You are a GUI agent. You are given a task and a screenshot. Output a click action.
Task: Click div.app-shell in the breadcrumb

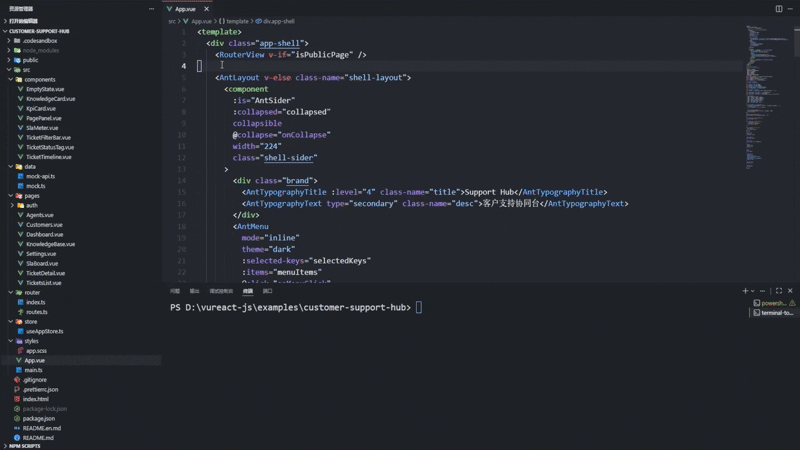[x=279, y=21]
